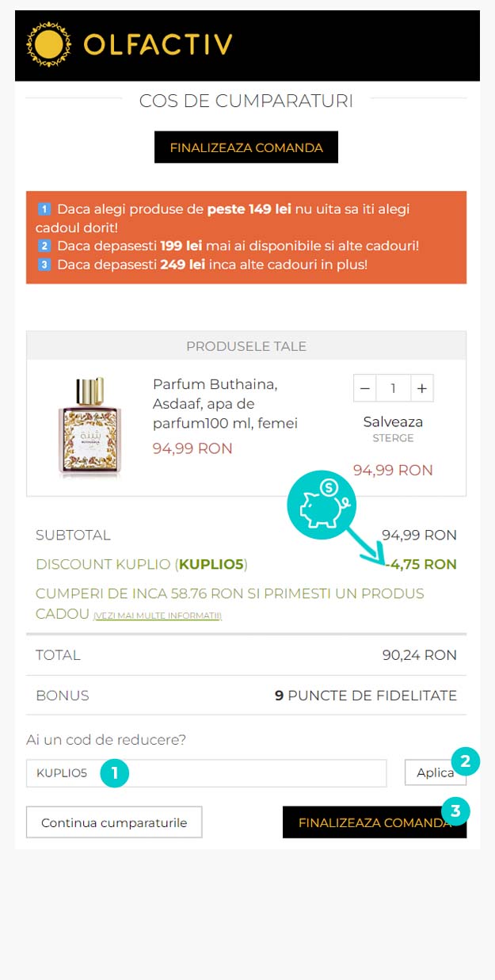
Task: Remove product using Sterge link
Action: click(x=393, y=438)
